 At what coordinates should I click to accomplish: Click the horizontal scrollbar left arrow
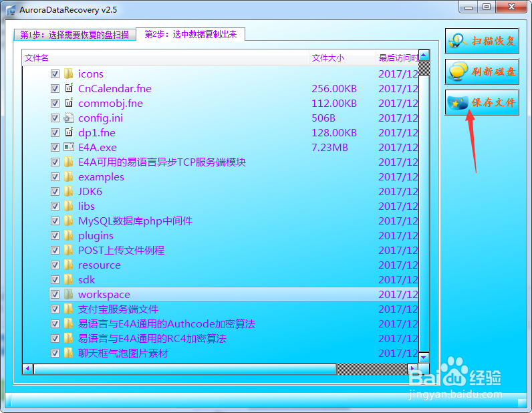pyautogui.click(x=28, y=368)
